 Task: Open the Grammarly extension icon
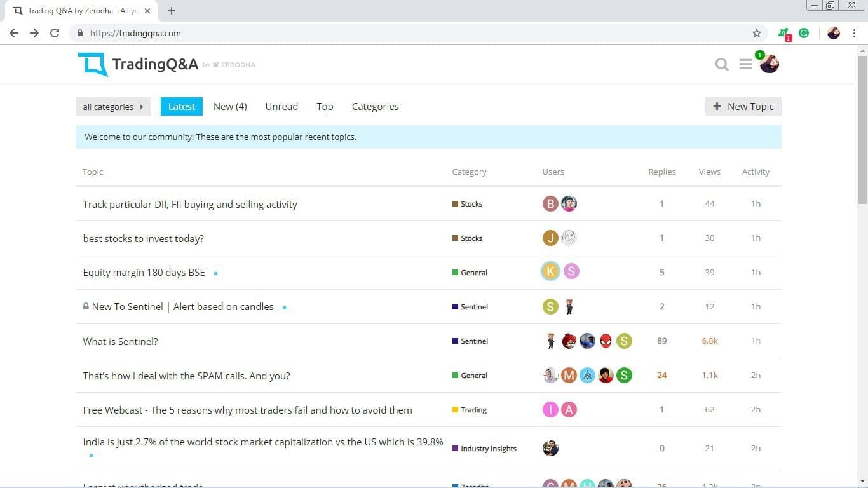804,33
